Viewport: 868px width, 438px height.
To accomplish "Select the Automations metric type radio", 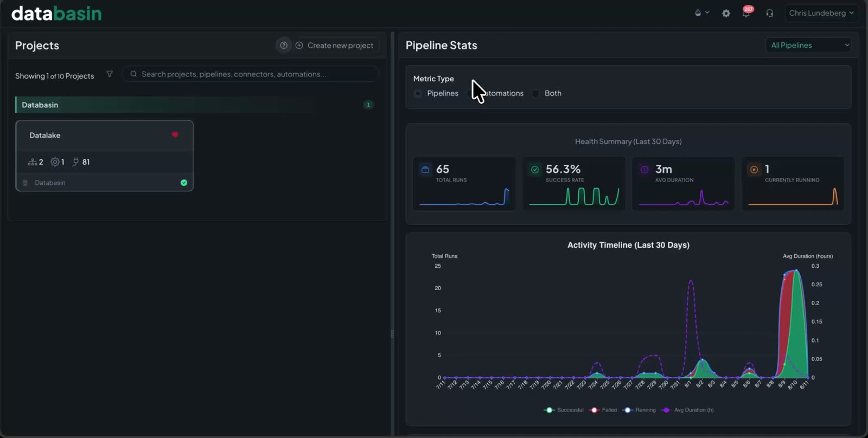I will tap(471, 93).
